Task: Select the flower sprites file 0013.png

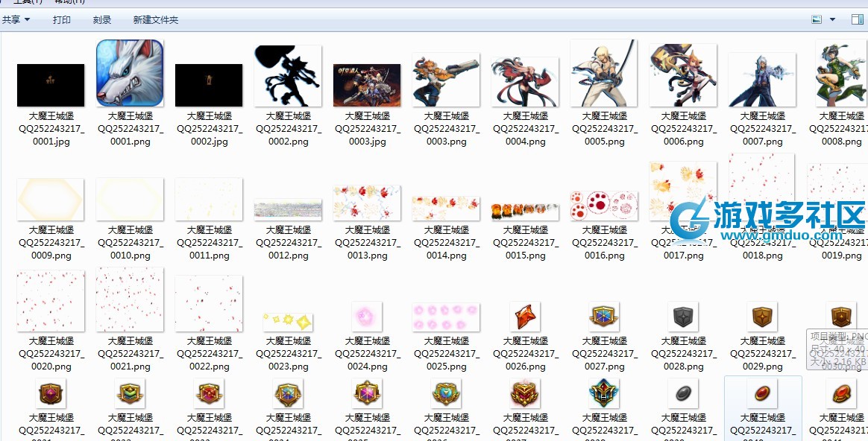Action: [x=367, y=203]
